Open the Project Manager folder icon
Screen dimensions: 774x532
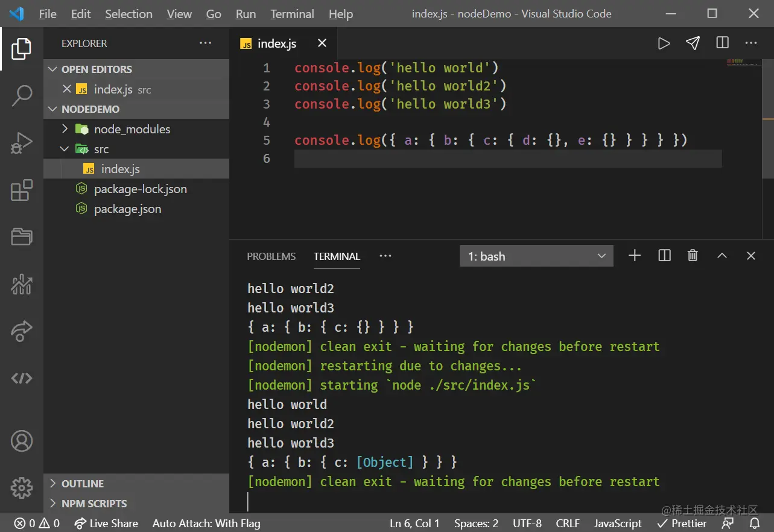point(21,236)
